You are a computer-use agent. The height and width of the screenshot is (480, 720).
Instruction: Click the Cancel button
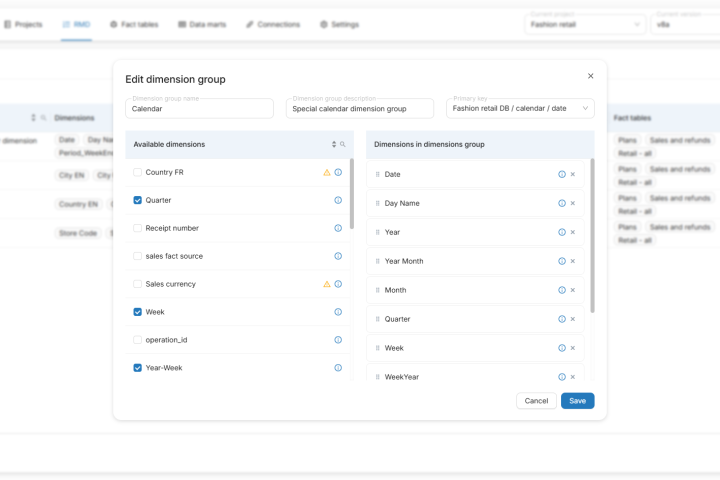coord(536,401)
